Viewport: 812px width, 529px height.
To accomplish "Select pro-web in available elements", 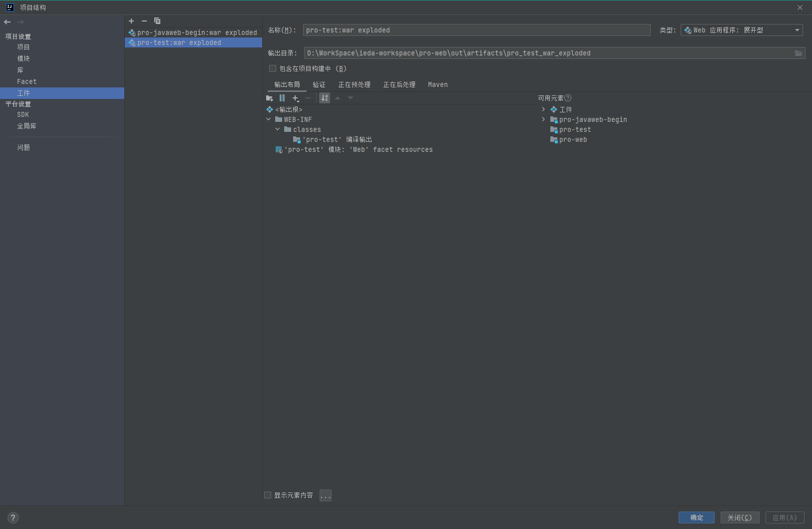I will [569, 139].
